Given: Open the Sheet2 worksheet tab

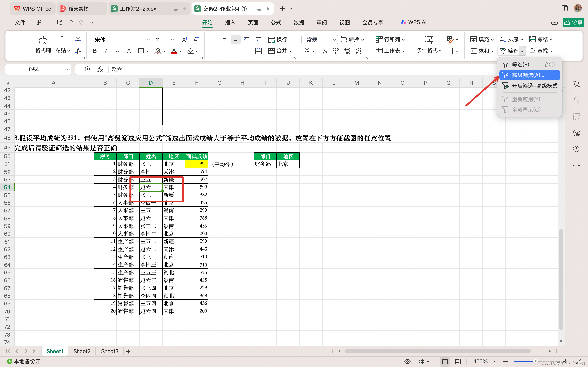Looking at the screenshot, I should 82,351.
